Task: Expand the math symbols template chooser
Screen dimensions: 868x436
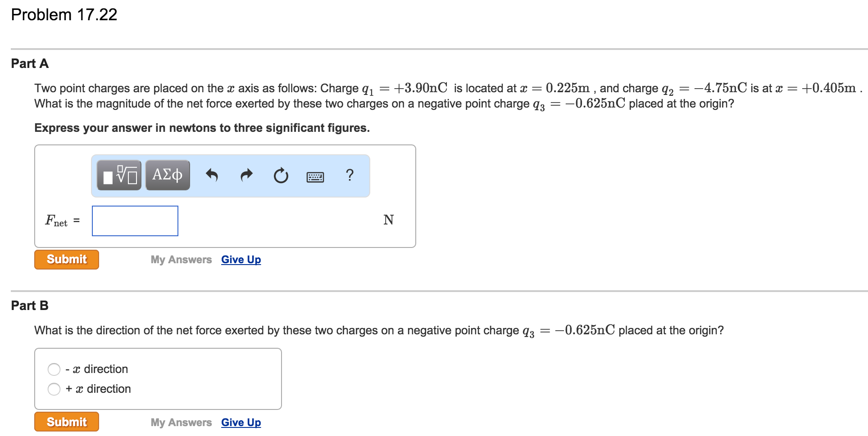Action: coord(118,175)
